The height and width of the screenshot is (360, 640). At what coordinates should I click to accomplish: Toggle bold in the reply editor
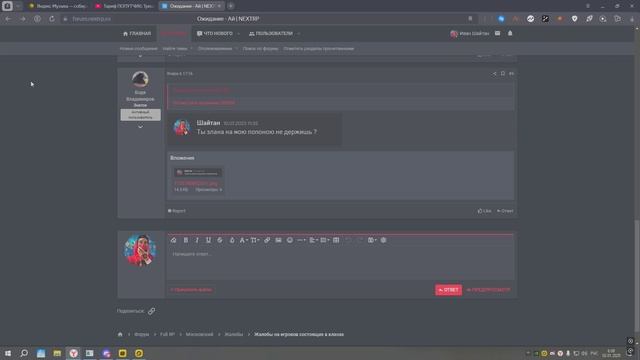click(x=186, y=240)
